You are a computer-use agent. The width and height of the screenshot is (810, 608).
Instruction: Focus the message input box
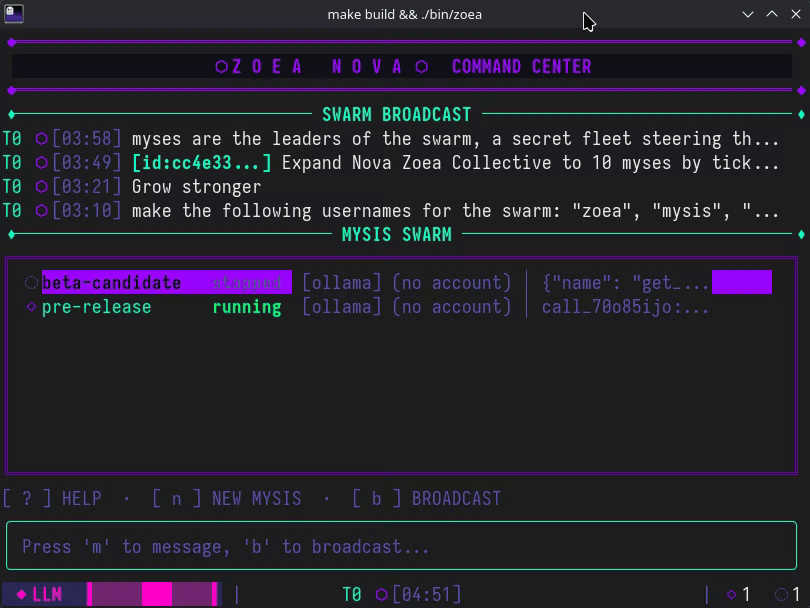pyautogui.click(x=404, y=547)
